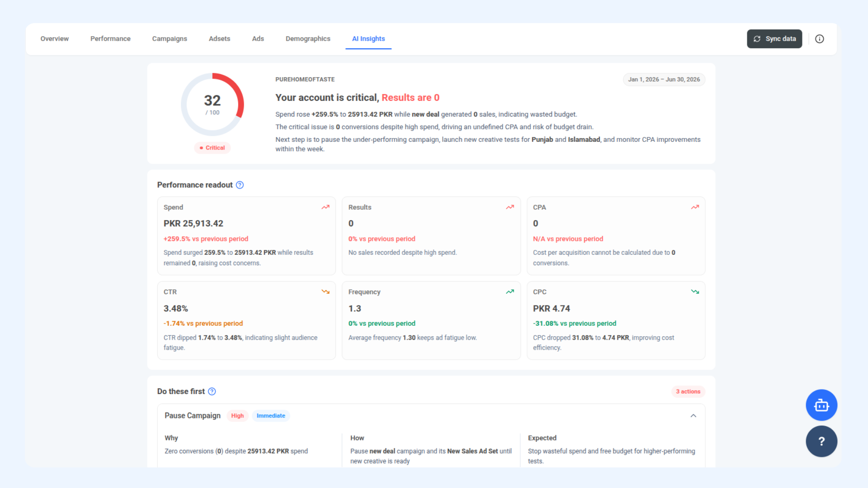The image size is (868, 488).
Task: Switch to the Performance tab
Action: point(110,39)
